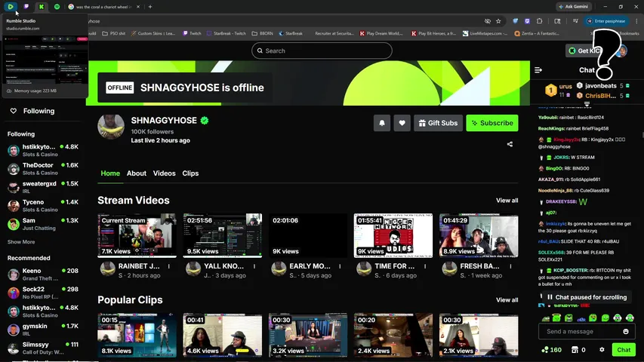Click the Following heart icon in sidebar

(x=13, y=111)
